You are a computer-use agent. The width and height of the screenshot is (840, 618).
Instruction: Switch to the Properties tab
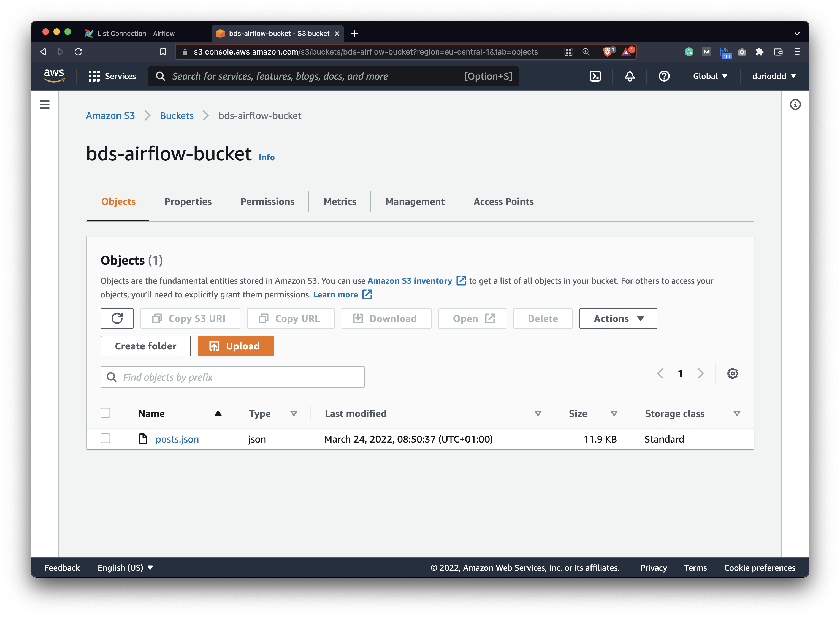tap(188, 202)
